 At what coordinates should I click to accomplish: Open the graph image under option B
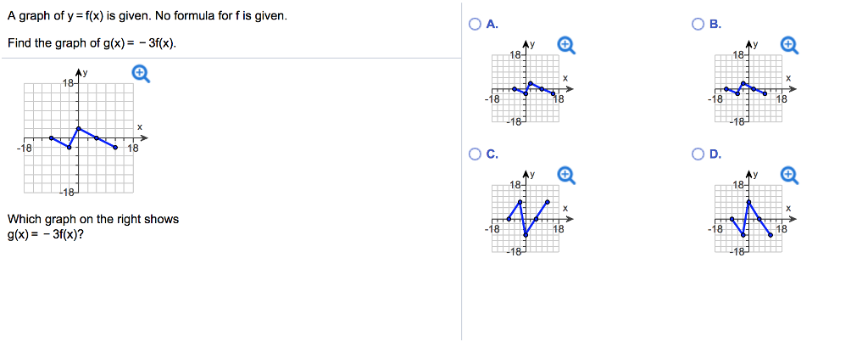[749, 83]
